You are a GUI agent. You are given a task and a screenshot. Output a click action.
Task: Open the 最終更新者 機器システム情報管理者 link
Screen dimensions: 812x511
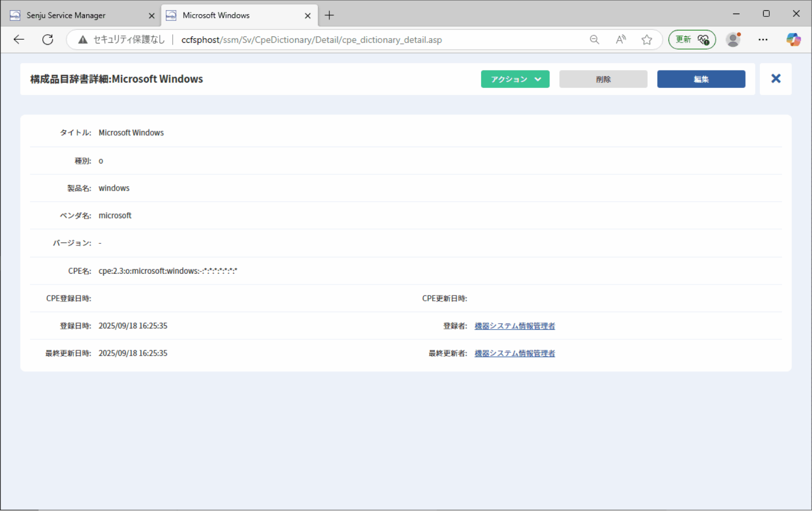coord(515,354)
